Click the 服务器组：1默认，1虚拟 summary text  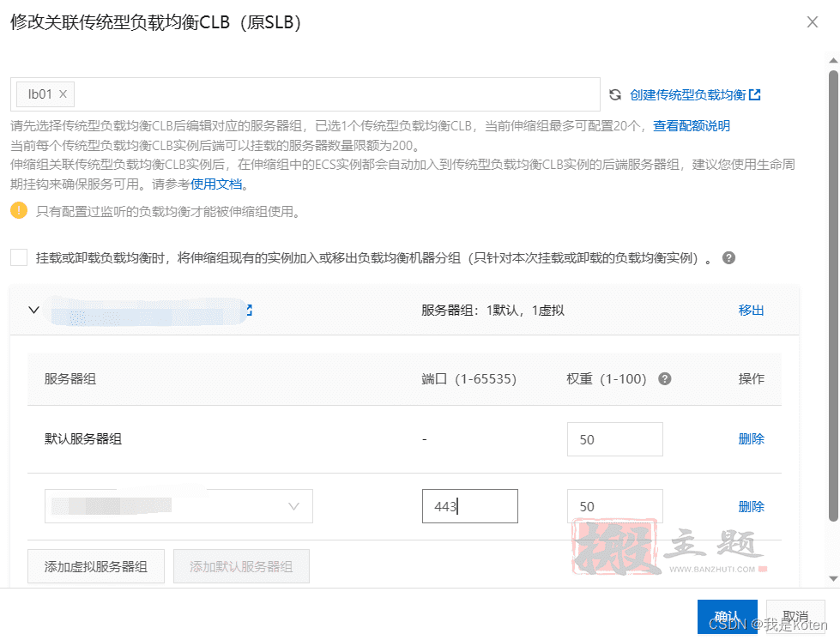(493, 310)
